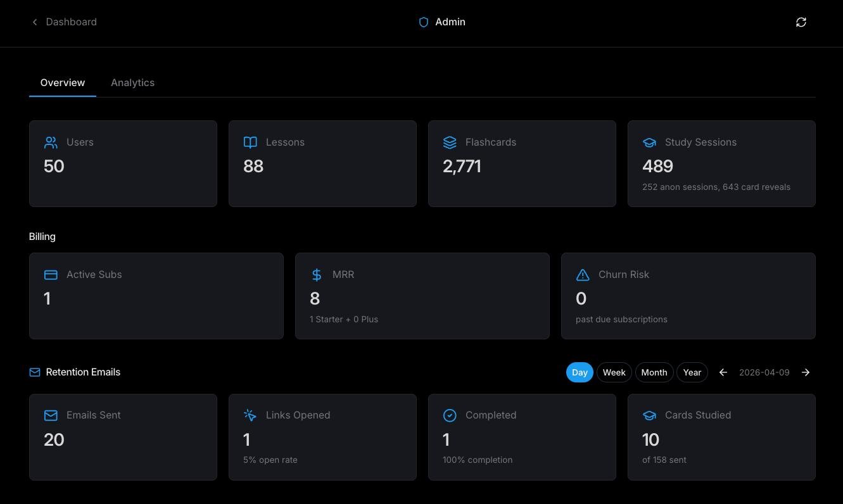Click the Users people icon
Image resolution: width=843 pixels, height=504 pixels.
pyautogui.click(x=51, y=142)
